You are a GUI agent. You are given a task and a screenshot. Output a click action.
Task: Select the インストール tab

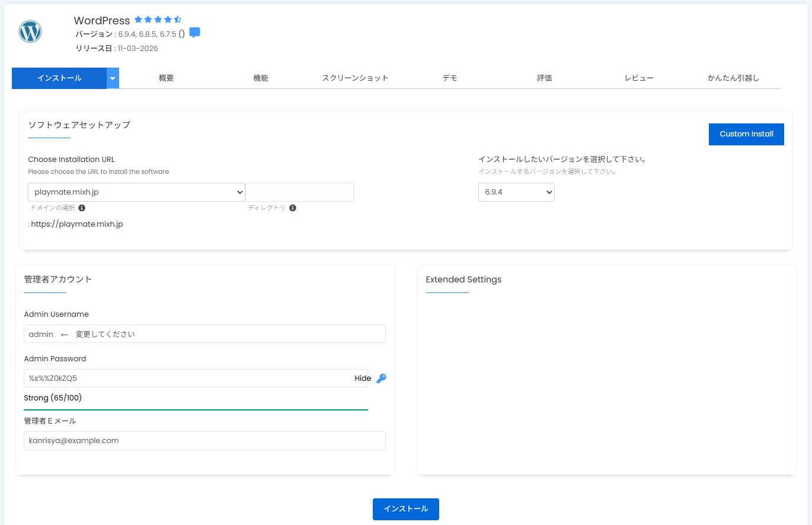[x=59, y=78]
